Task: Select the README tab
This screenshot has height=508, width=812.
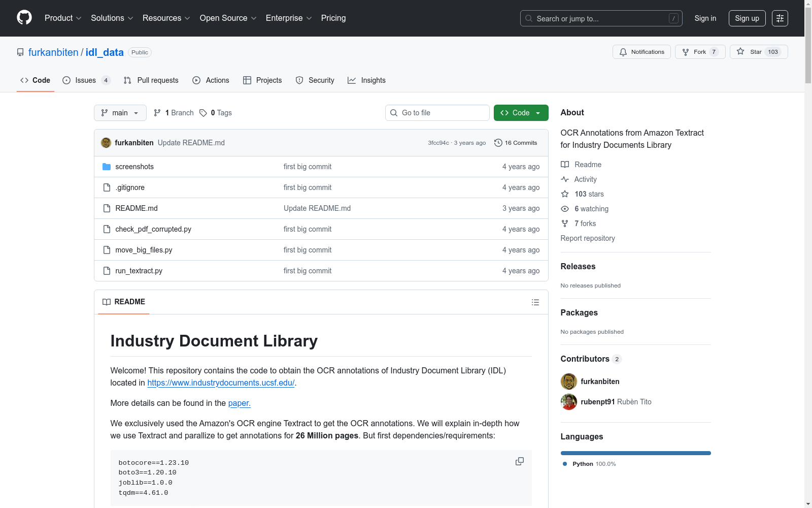Action: pyautogui.click(x=124, y=302)
